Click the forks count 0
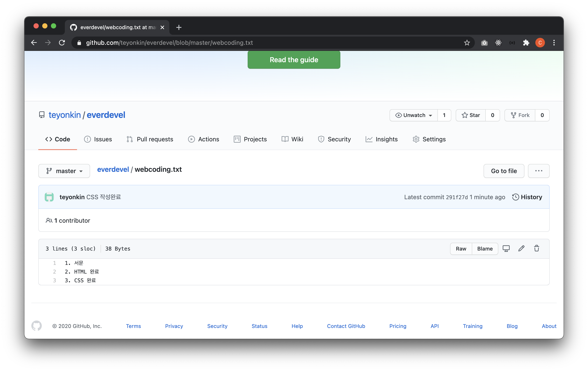Viewport: 588px width, 371px height. [542, 115]
